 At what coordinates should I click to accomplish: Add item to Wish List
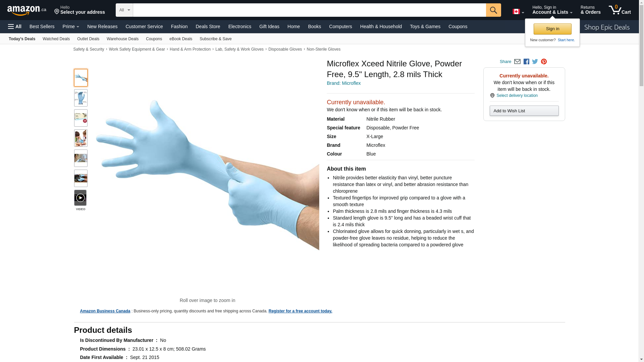coord(524,111)
